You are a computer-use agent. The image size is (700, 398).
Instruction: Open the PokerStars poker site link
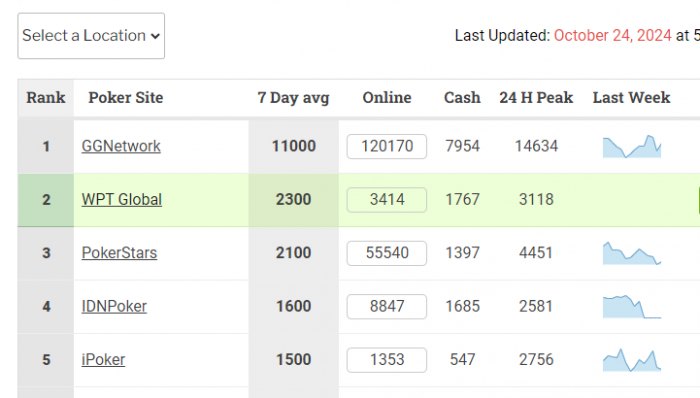[119, 253]
